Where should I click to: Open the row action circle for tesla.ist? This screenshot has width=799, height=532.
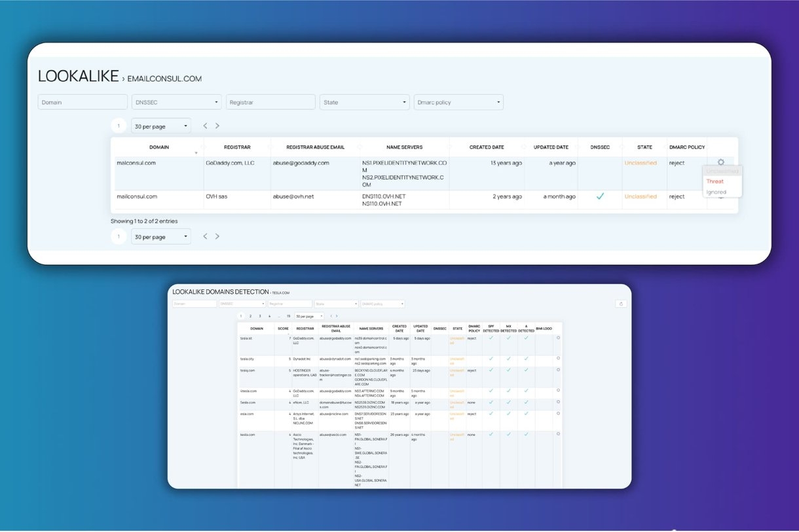pos(558,338)
